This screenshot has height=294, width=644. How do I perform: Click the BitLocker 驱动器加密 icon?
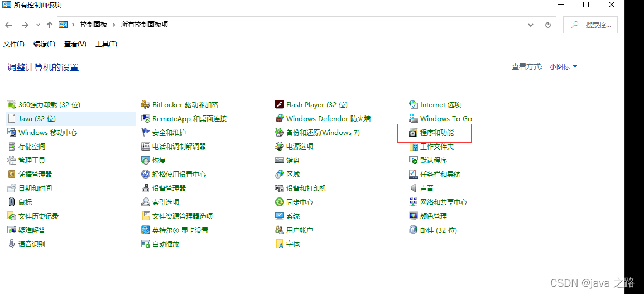[146, 105]
